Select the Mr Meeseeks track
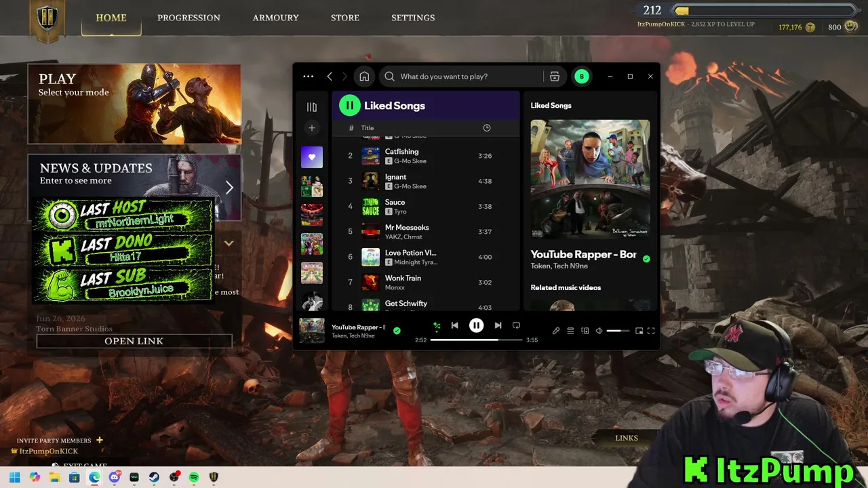Screen dimensions: 868x488 [426, 232]
